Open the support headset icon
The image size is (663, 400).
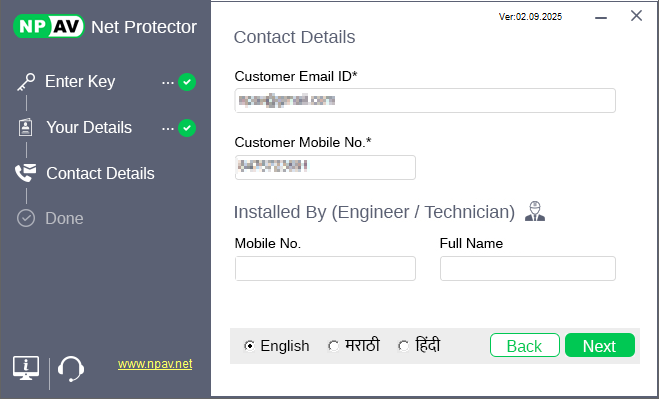(70, 369)
